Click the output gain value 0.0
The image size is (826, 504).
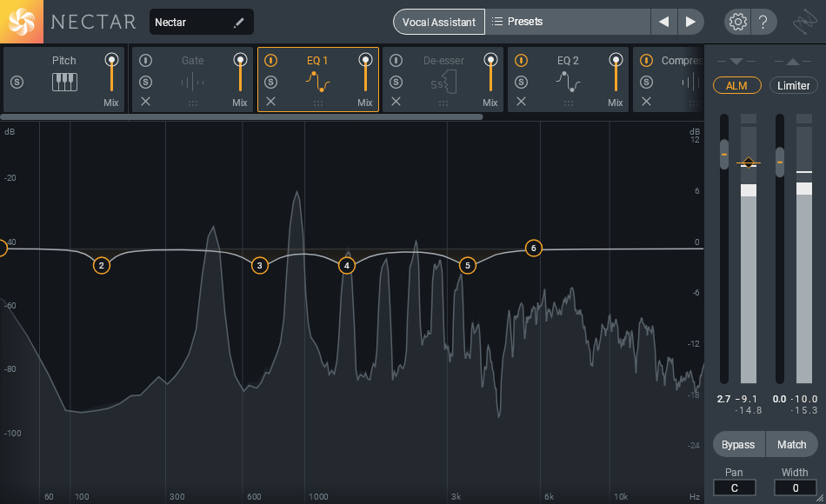[x=780, y=399]
